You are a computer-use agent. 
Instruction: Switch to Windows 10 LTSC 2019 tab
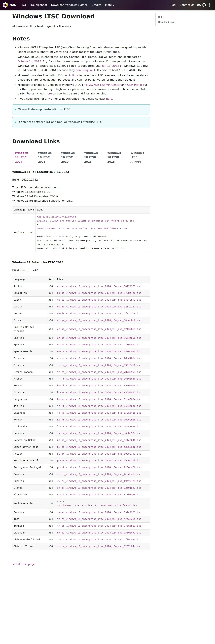coord(70,157)
